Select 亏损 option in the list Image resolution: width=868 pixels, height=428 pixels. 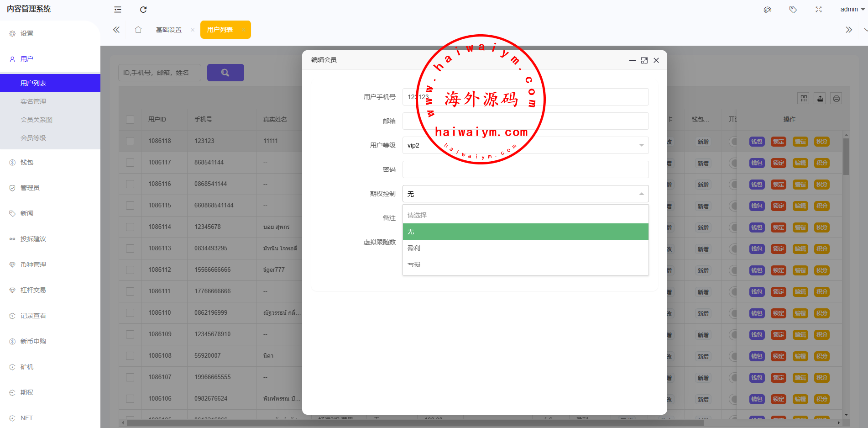coord(525,264)
